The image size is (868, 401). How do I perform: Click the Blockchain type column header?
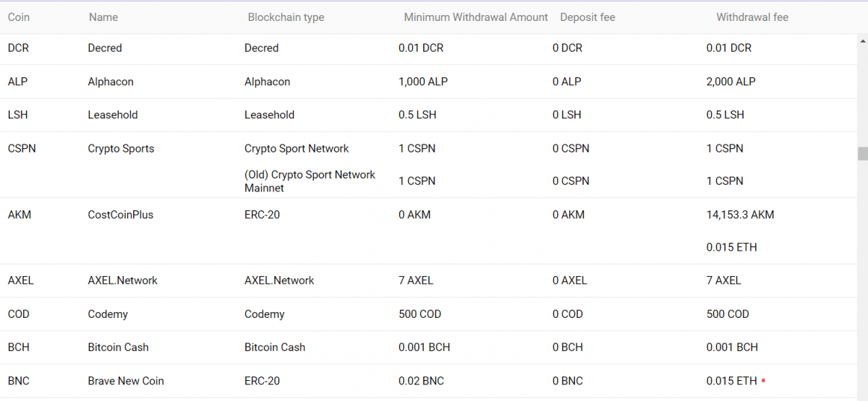click(286, 17)
